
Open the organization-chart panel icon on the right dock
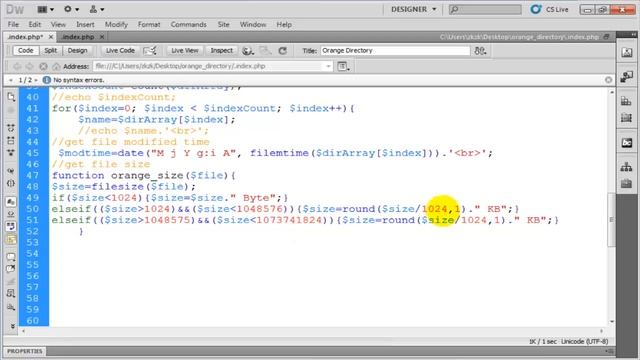[x=627, y=167]
